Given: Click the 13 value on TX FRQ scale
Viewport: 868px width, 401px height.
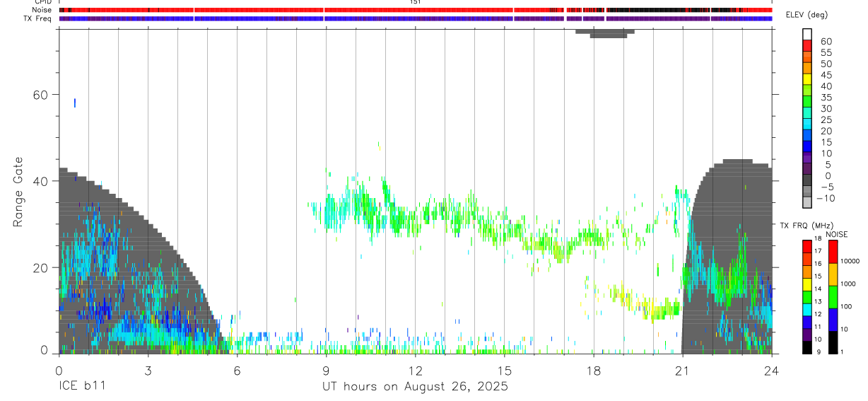Looking at the screenshot, I should tap(819, 302).
